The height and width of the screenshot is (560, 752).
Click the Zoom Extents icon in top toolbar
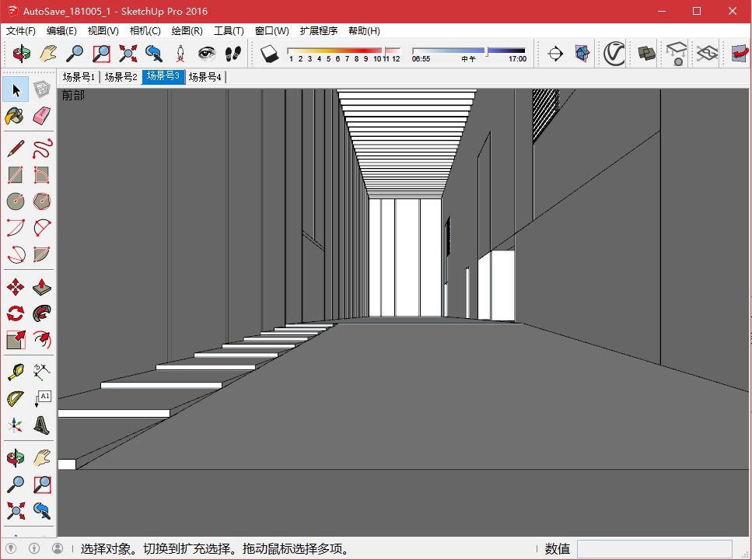coord(128,53)
